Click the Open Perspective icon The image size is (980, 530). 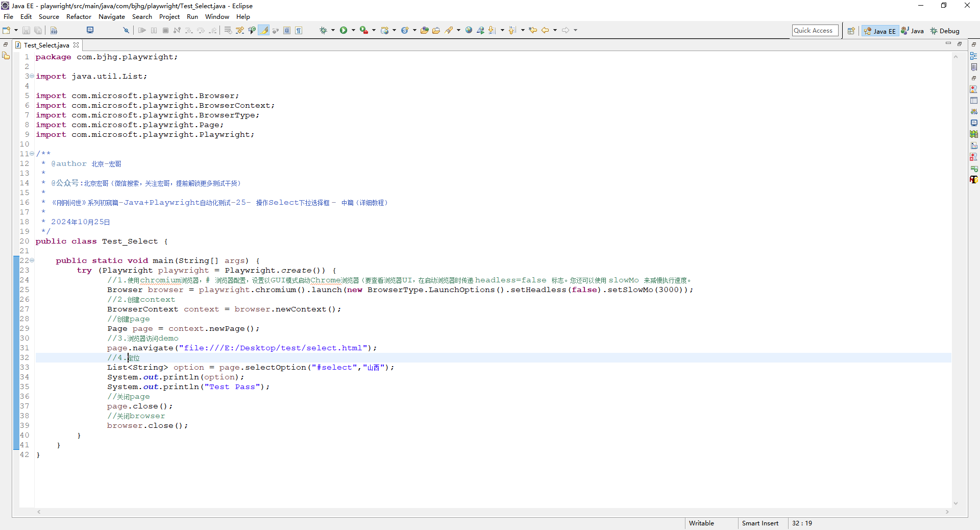point(851,31)
